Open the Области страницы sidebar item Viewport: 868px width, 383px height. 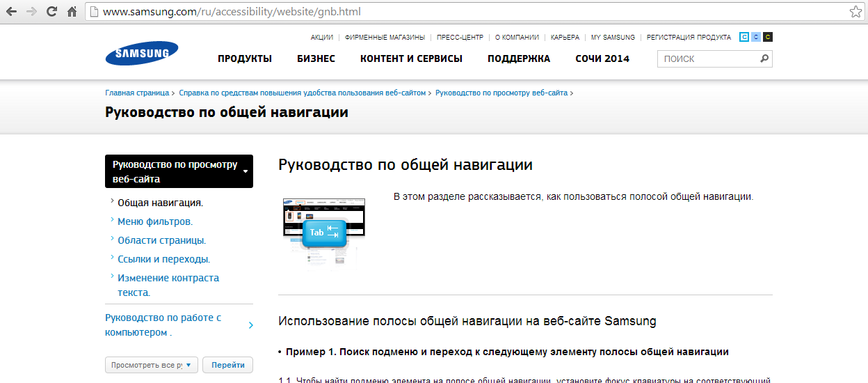pyautogui.click(x=162, y=240)
